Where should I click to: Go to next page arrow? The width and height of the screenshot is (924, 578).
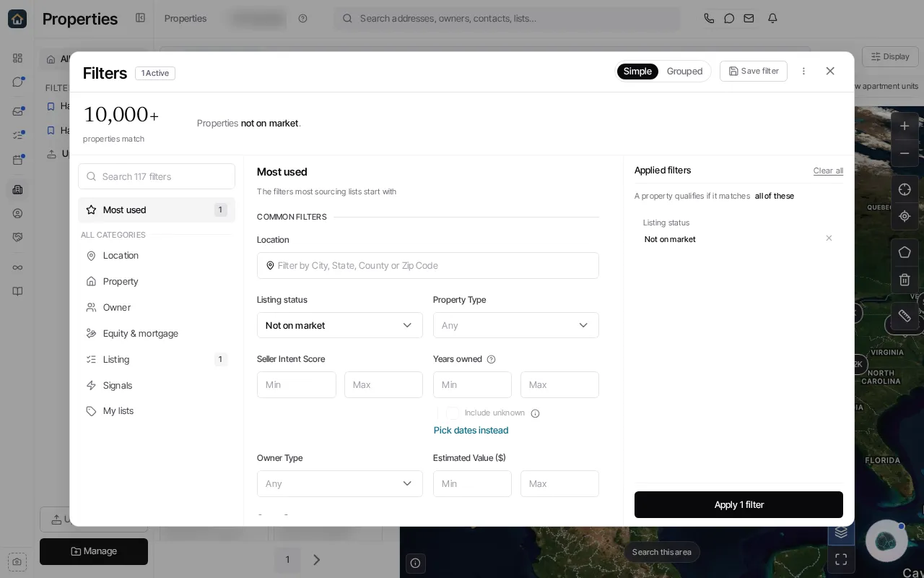(x=316, y=560)
